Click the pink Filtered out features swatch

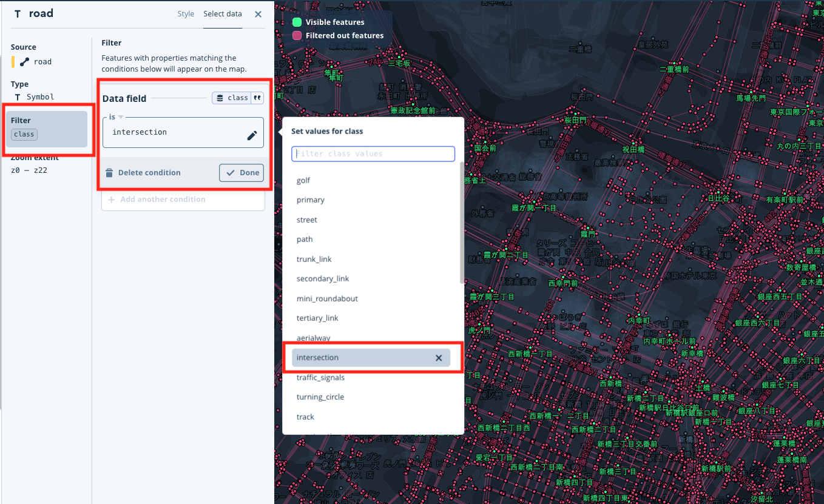tap(297, 35)
